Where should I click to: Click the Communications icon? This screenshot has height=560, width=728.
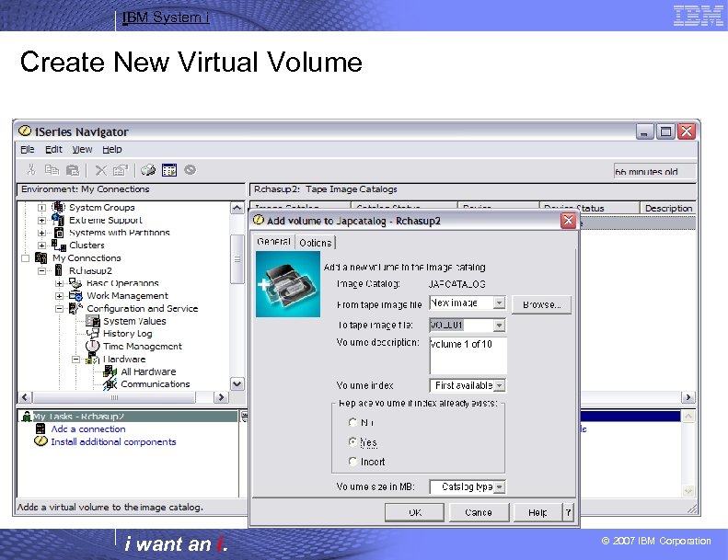[110, 383]
